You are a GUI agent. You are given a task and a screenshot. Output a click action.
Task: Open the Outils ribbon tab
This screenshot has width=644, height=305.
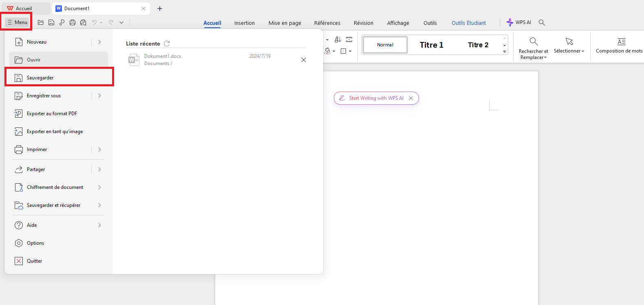[x=430, y=23]
